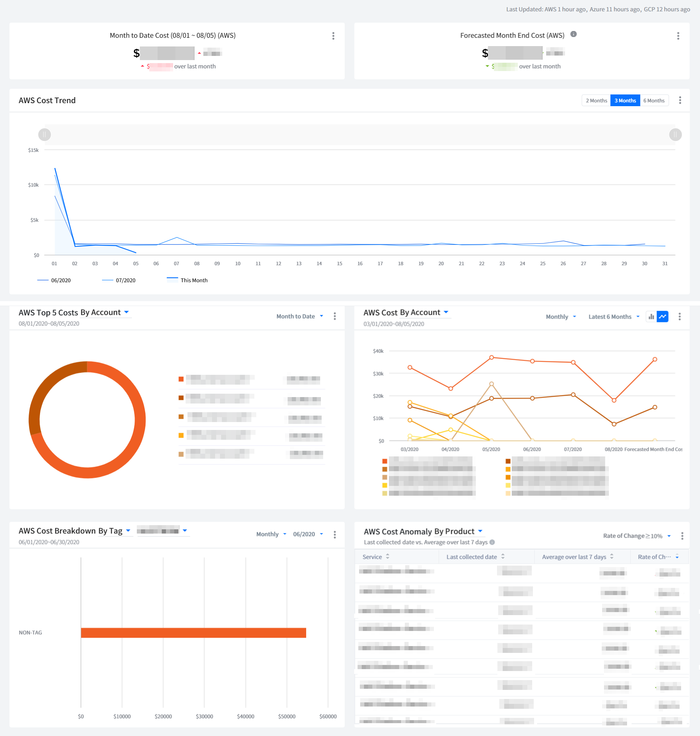Open Forecasted Month End Cost options menu
The height and width of the screenshot is (736, 700).
click(x=678, y=36)
